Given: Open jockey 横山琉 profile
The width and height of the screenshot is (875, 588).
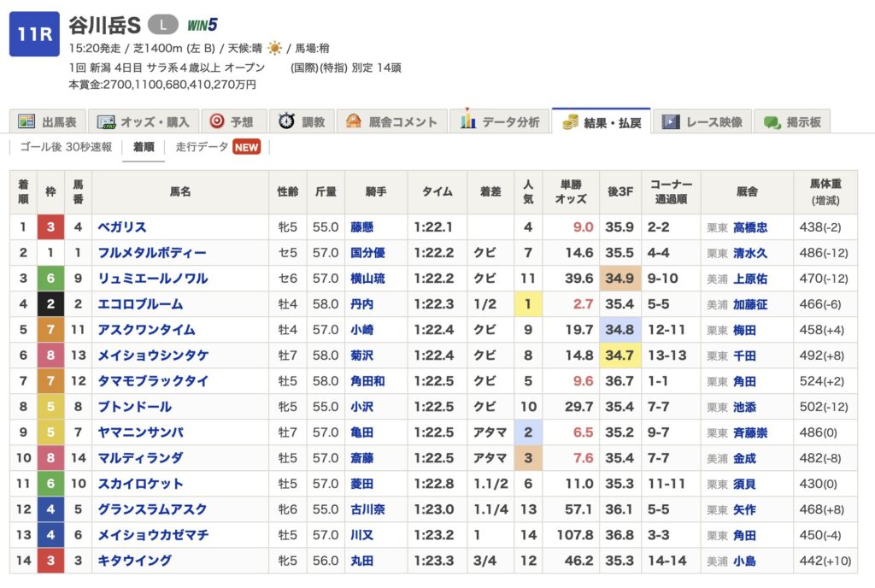Looking at the screenshot, I should click(367, 279).
